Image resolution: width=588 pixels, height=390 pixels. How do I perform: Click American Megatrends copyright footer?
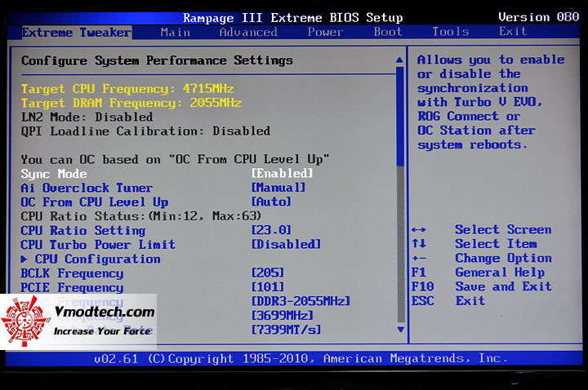pos(301,359)
